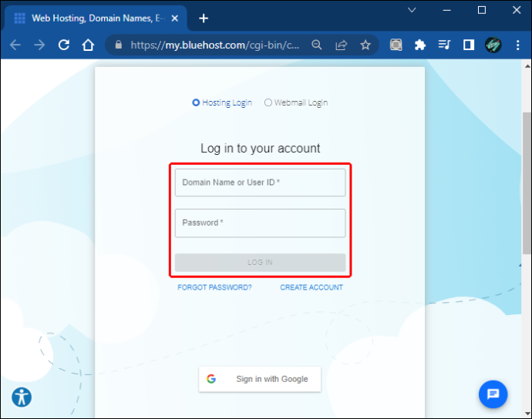Toggle the browser side panel
The image size is (532, 419).
pyautogui.click(x=469, y=45)
